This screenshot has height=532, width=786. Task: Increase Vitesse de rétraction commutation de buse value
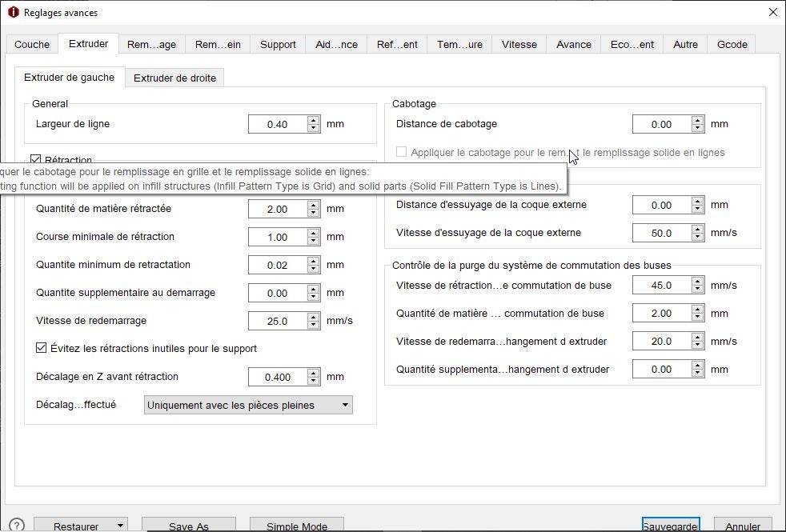(x=698, y=281)
